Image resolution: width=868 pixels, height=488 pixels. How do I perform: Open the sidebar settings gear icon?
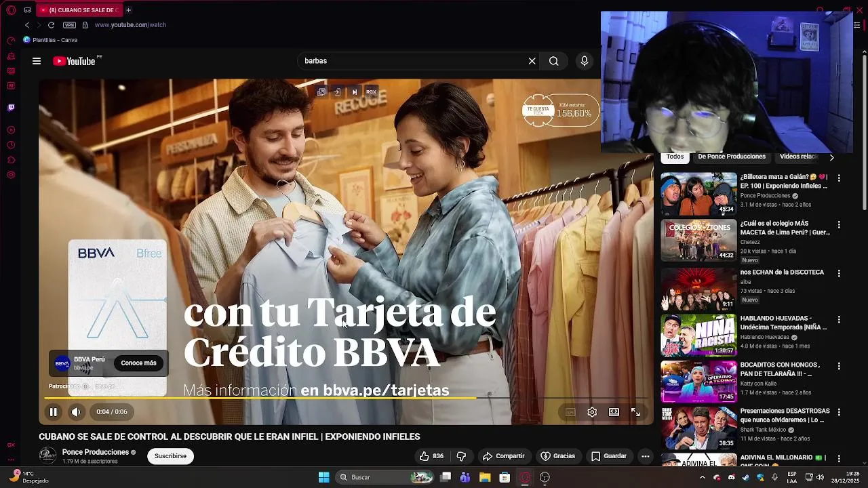pyautogui.click(x=11, y=175)
